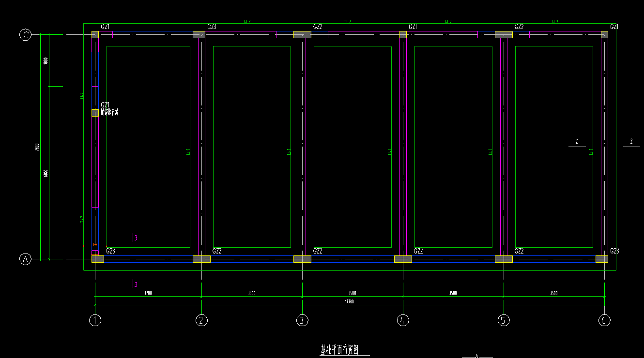Screen dimensions: 644x358
Task: Select the drawing title 基础平面布置图
Action: (339, 350)
